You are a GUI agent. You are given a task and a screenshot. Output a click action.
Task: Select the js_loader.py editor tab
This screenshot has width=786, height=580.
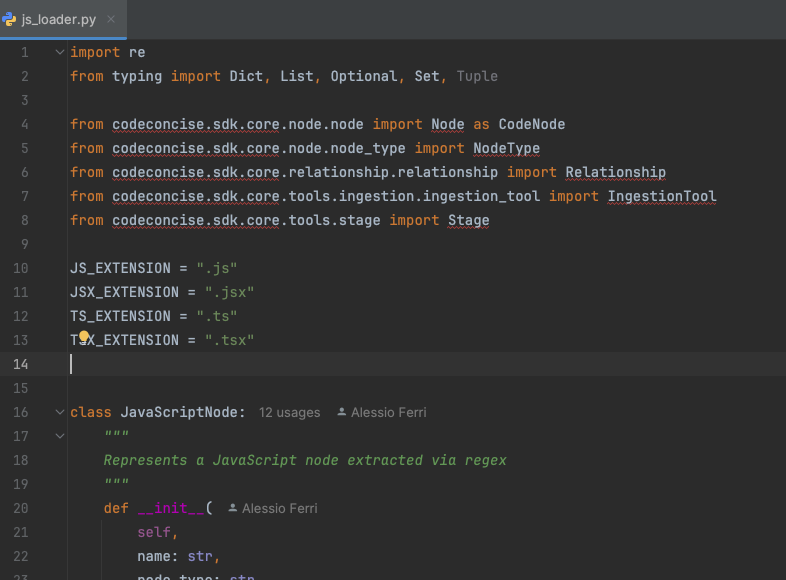(x=63, y=20)
